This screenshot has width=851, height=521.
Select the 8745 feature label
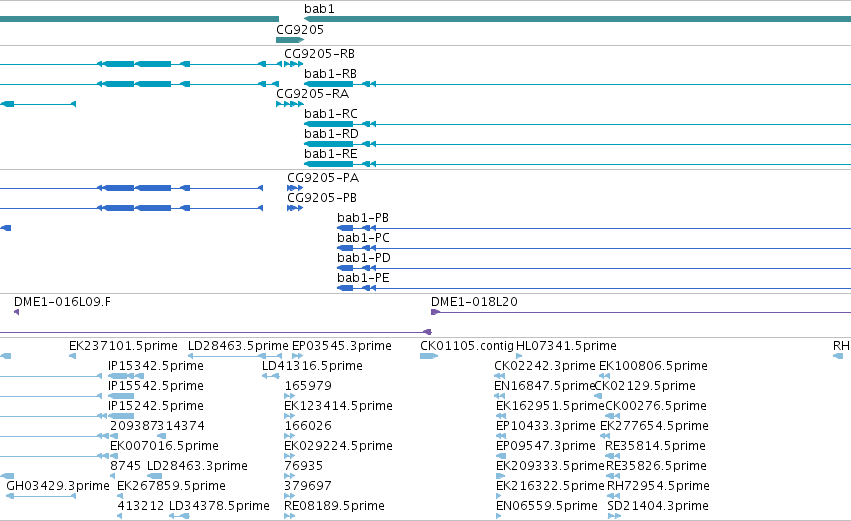[x=125, y=467]
